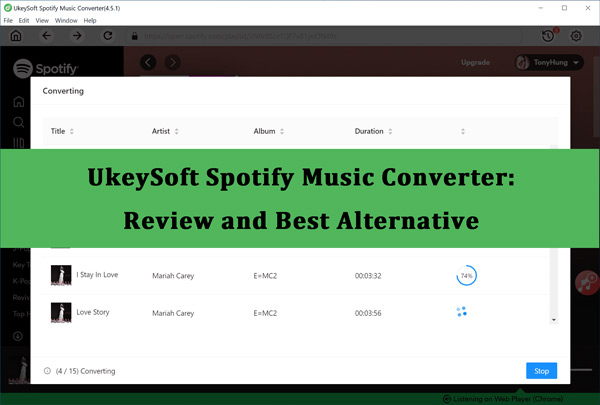Viewport: 600px width, 405px height.
Task: Open the Help menu
Action: tap(90, 20)
